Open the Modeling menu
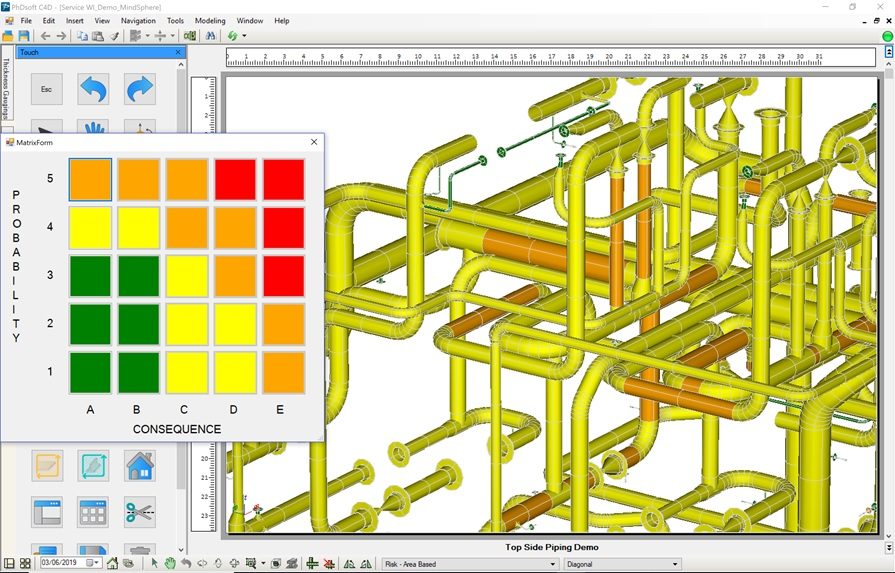895x573 pixels. [x=210, y=21]
